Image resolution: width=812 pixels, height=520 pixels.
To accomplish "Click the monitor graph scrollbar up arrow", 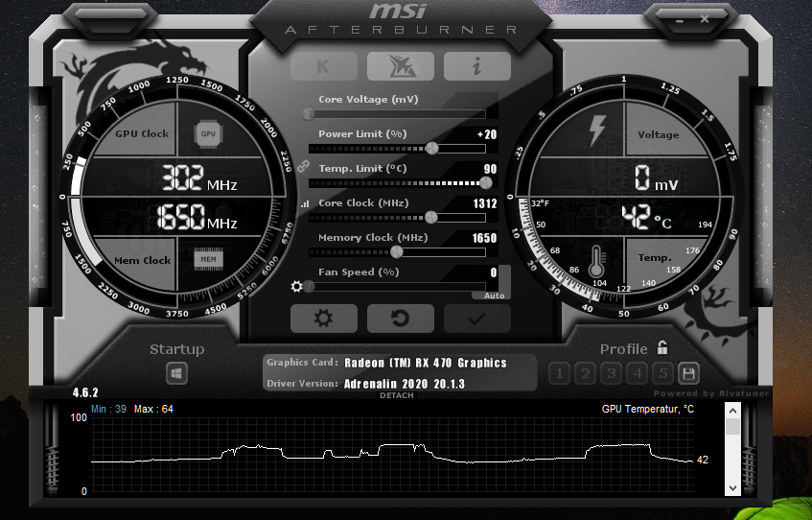I will click(732, 412).
